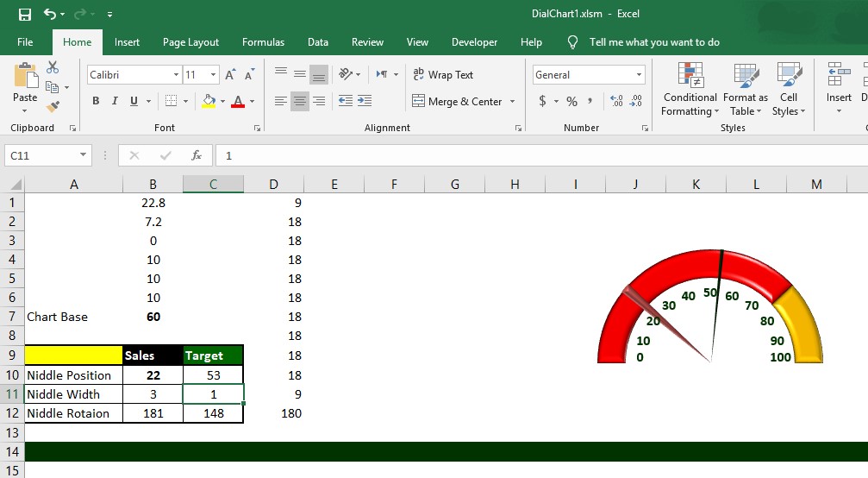Click Increase Font Size icon
Image resolution: width=868 pixels, height=478 pixels.
(x=230, y=75)
